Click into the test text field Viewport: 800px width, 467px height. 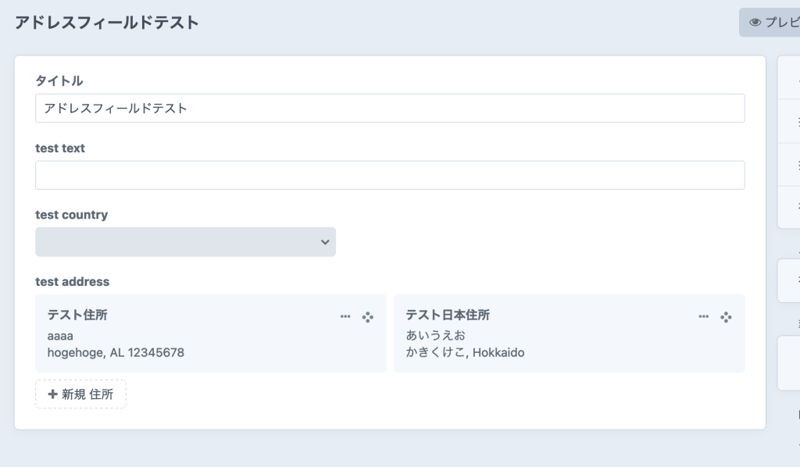pos(389,175)
